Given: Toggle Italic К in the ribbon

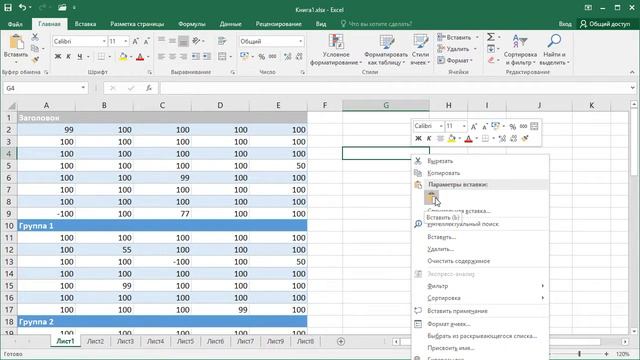Looking at the screenshot, I should [69, 57].
